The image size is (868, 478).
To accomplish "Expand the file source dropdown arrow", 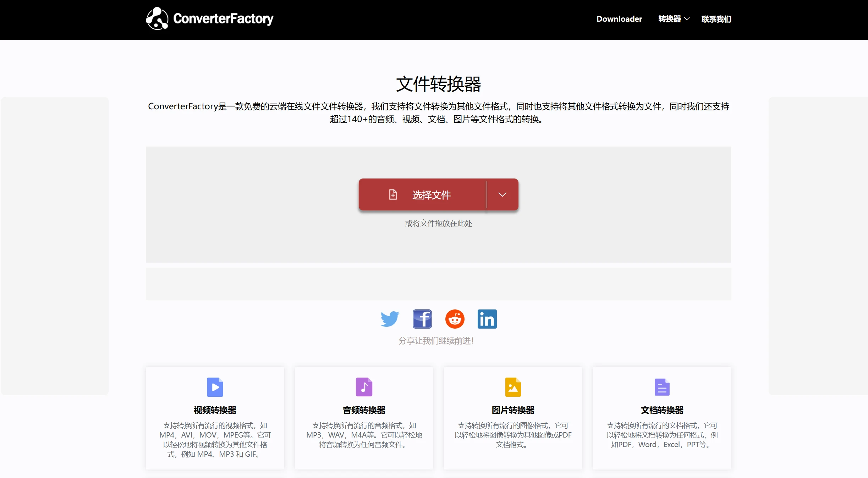I will coord(502,194).
